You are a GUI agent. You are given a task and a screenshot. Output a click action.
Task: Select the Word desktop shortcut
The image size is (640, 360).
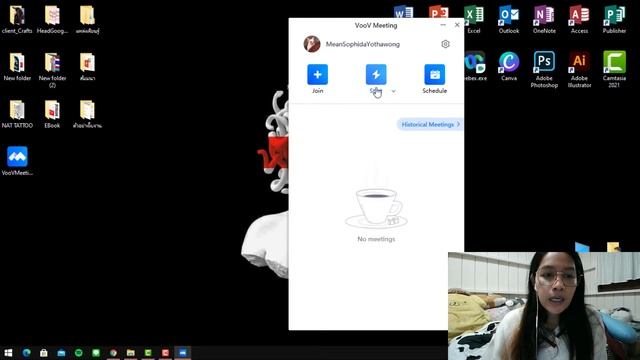pyautogui.click(x=403, y=12)
